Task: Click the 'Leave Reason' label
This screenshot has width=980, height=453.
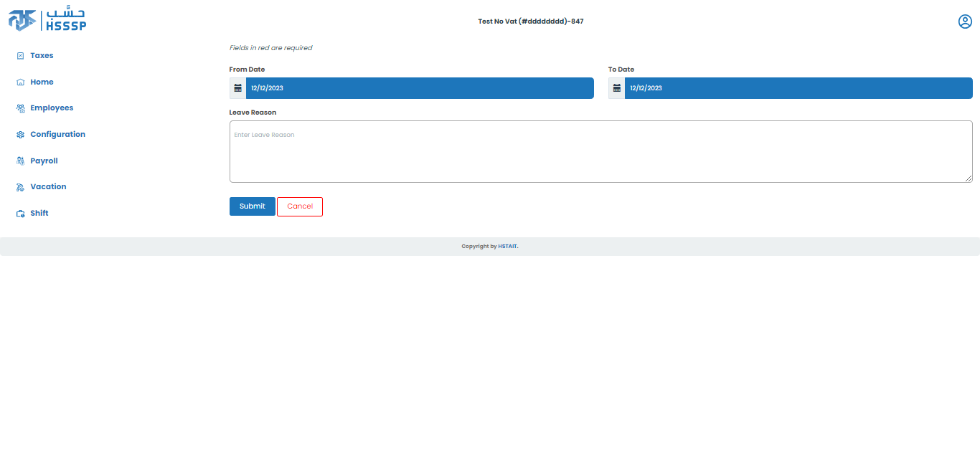Action: (x=253, y=113)
